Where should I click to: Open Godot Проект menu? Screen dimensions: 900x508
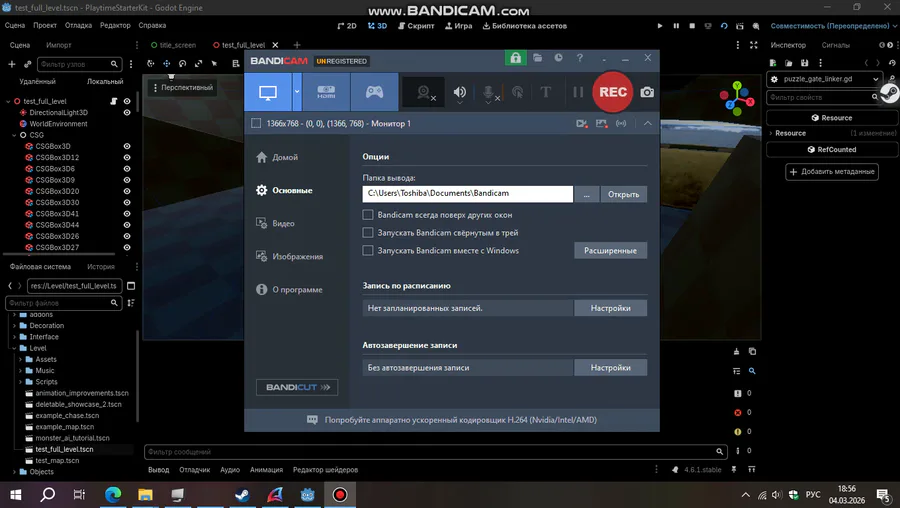[x=45, y=26]
